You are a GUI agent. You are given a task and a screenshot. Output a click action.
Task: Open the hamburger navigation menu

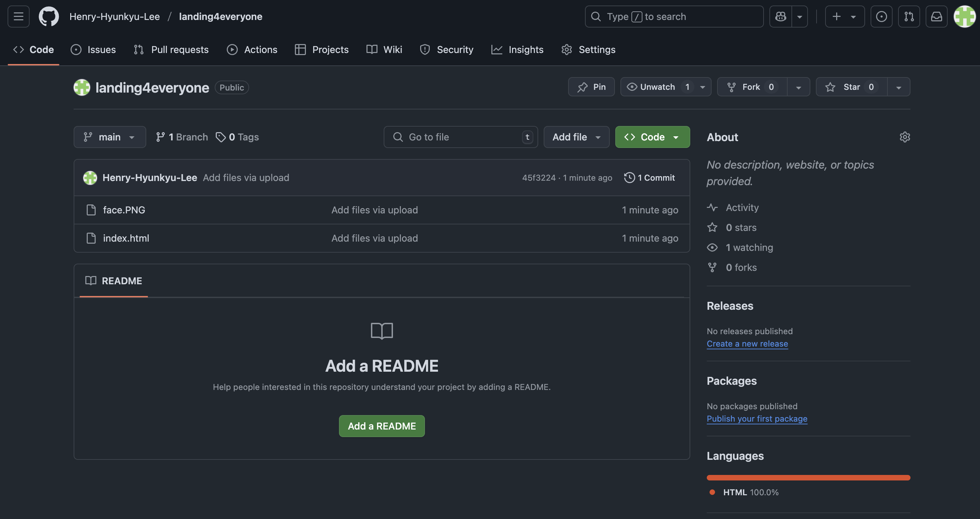pyautogui.click(x=18, y=17)
